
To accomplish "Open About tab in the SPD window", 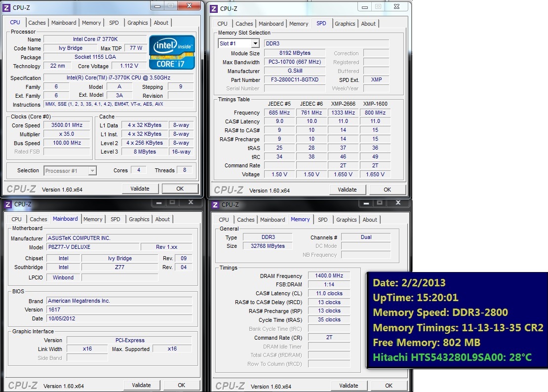I will click(x=368, y=24).
